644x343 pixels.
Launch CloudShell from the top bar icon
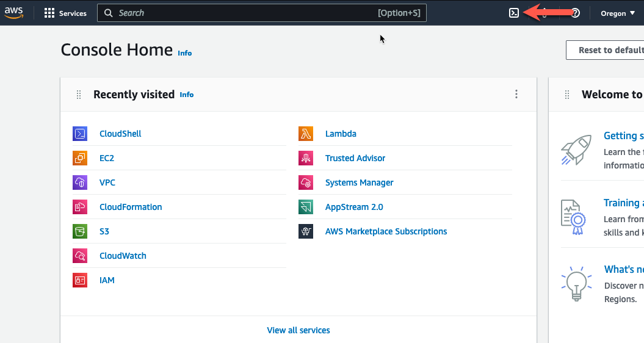click(x=514, y=13)
